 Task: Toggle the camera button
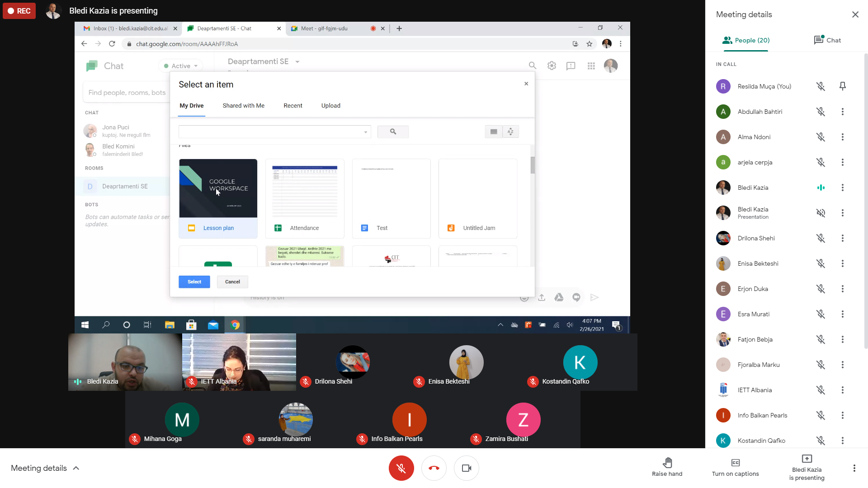[x=466, y=468]
